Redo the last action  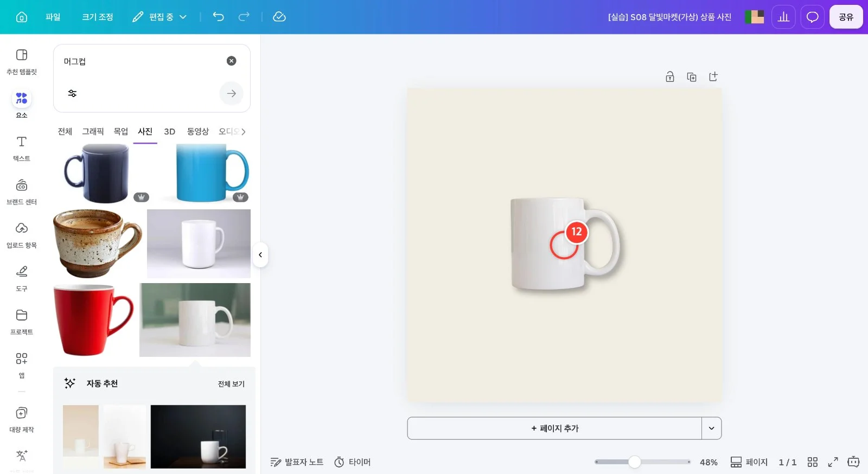pos(244,17)
